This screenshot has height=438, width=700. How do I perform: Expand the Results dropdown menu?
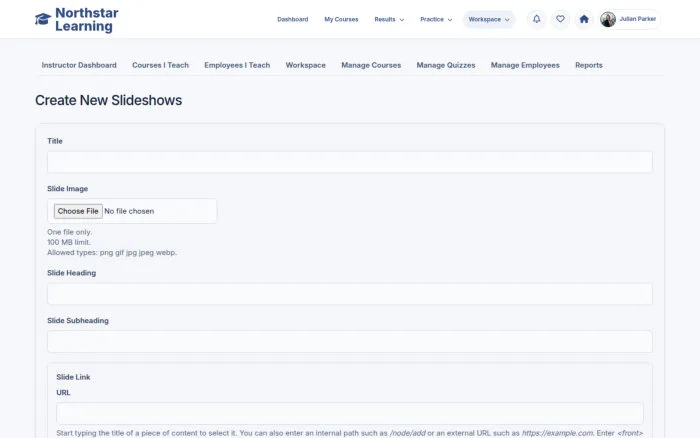[389, 19]
